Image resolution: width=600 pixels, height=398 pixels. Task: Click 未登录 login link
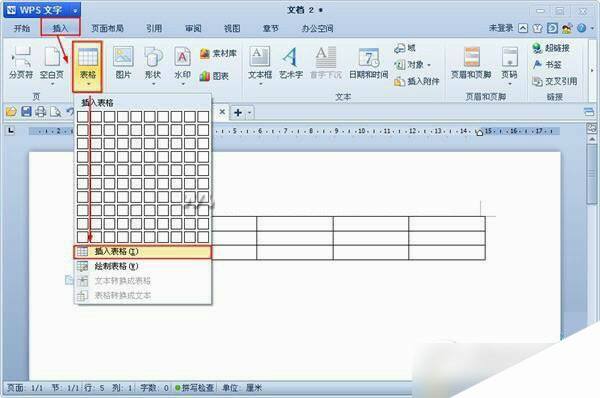[501, 28]
